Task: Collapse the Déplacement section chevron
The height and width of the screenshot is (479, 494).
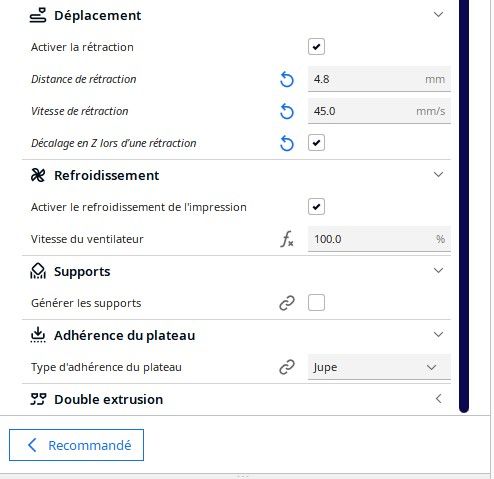Action: (x=438, y=15)
